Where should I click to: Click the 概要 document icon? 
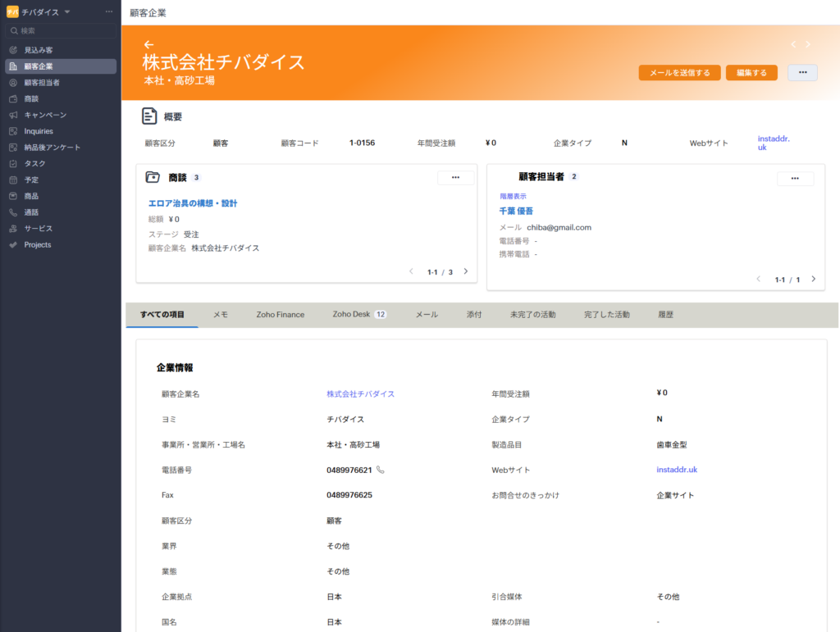click(149, 116)
